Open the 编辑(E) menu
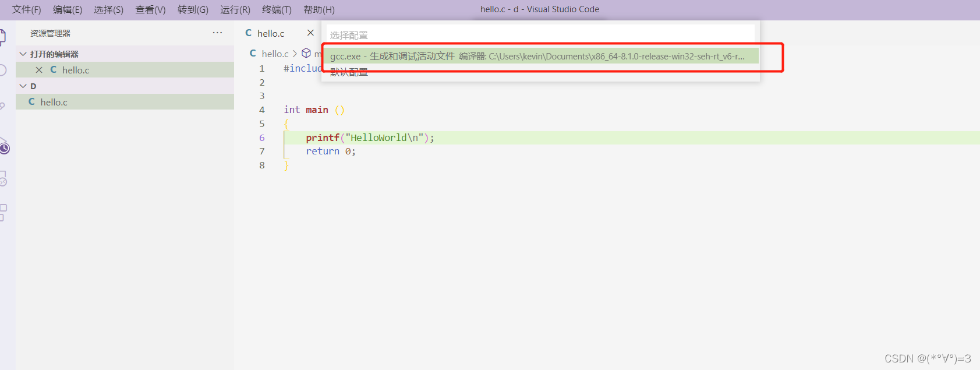Image resolution: width=980 pixels, height=370 pixels. tap(68, 9)
